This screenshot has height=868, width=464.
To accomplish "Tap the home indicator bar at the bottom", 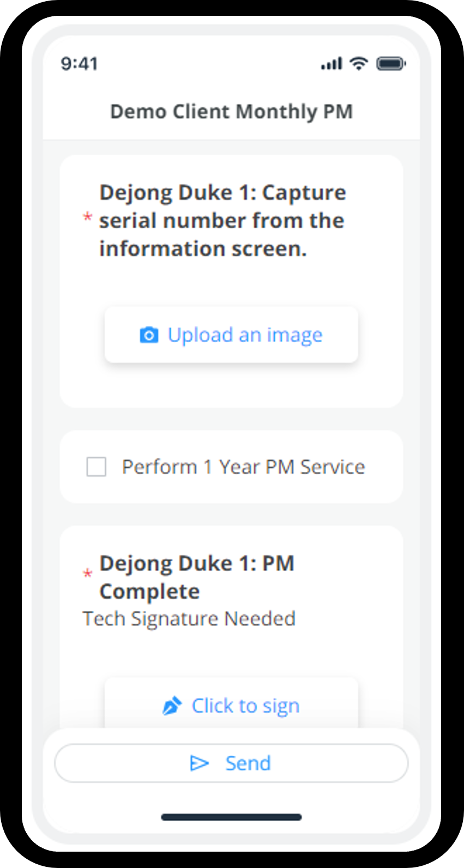I will (231, 817).
